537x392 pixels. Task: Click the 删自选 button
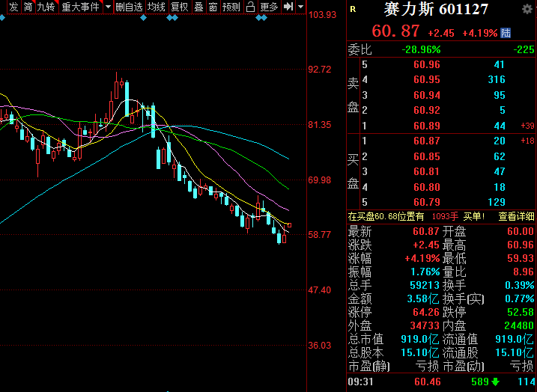click(129, 7)
